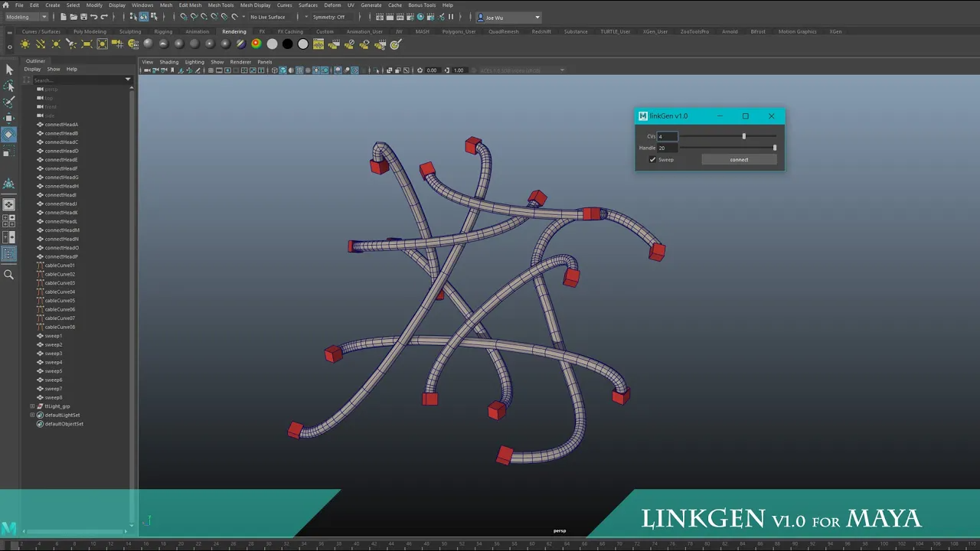Add directional light from Rendering shelf
Screen dimensions: 980x551
tap(41, 44)
